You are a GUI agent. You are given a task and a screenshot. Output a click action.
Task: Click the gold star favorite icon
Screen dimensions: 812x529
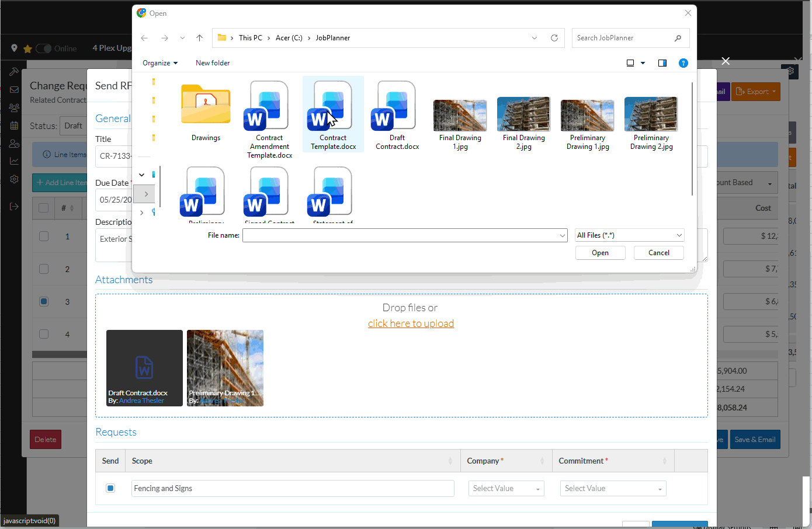(x=27, y=48)
